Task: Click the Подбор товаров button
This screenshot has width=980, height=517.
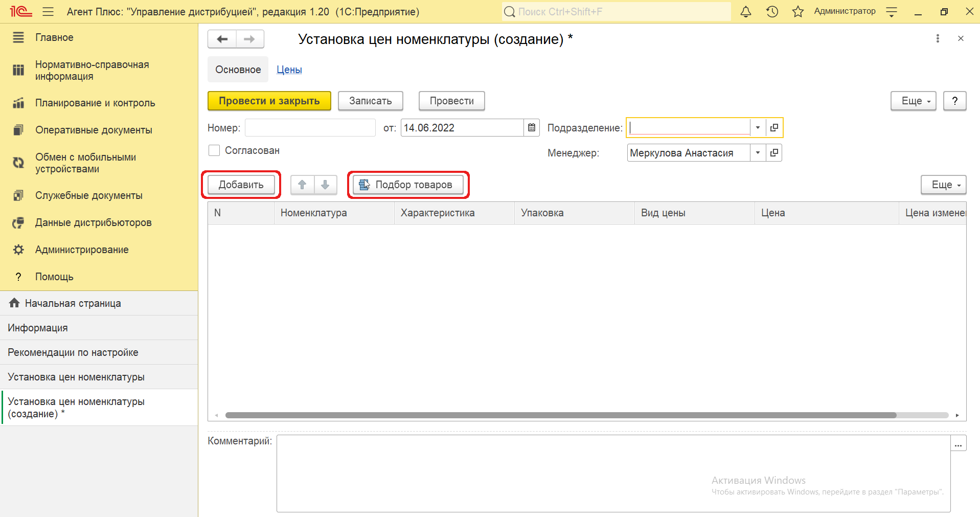Action: [408, 185]
